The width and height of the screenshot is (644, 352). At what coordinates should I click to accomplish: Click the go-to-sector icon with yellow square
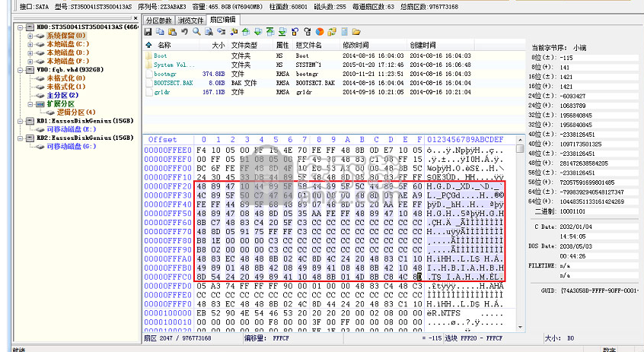(234, 32)
